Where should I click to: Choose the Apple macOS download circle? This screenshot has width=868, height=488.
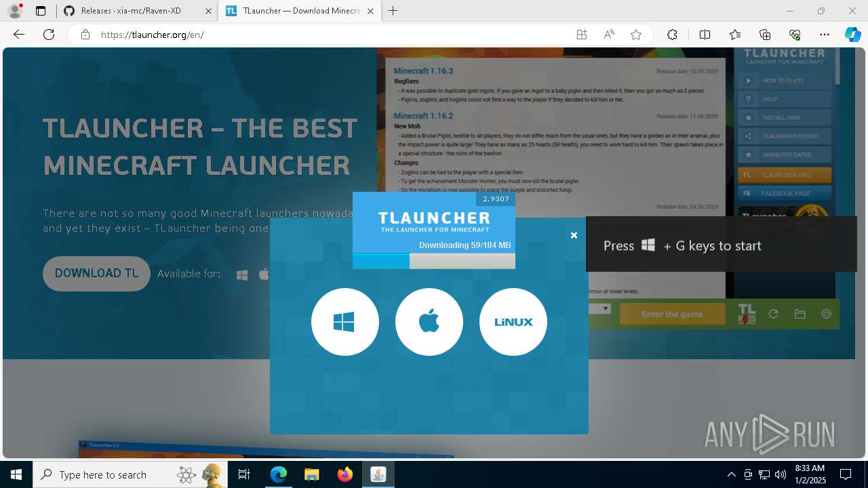[x=429, y=322]
